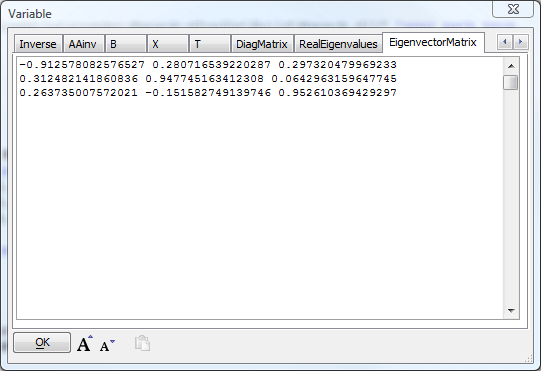Select the B variable tab
This screenshot has width=541, height=371.
(x=126, y=44)
